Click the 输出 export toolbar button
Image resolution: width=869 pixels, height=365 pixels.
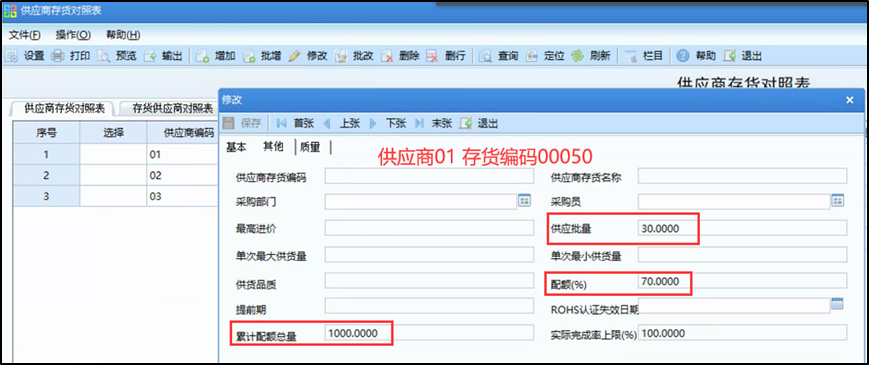(x=163, y=56)
